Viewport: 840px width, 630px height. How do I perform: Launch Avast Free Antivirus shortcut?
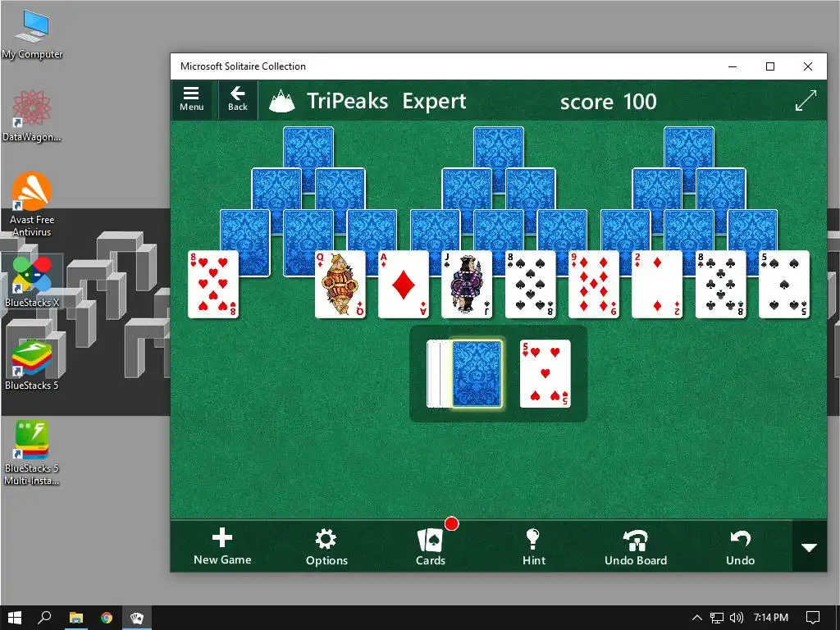pos(32,204)
